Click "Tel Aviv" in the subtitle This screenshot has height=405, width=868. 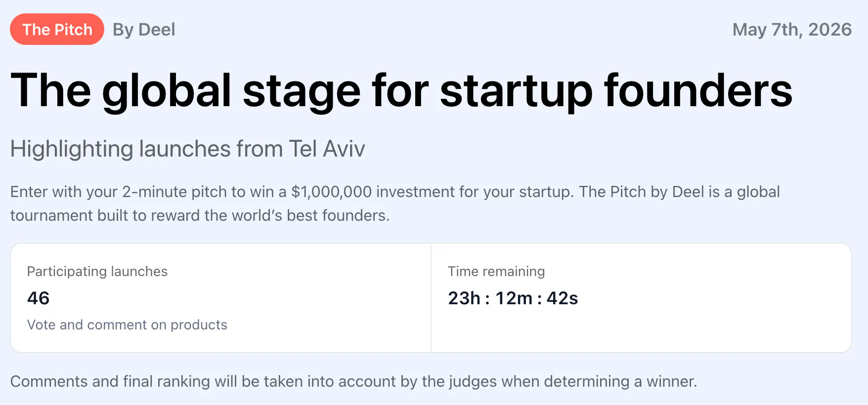coord(327,149)
